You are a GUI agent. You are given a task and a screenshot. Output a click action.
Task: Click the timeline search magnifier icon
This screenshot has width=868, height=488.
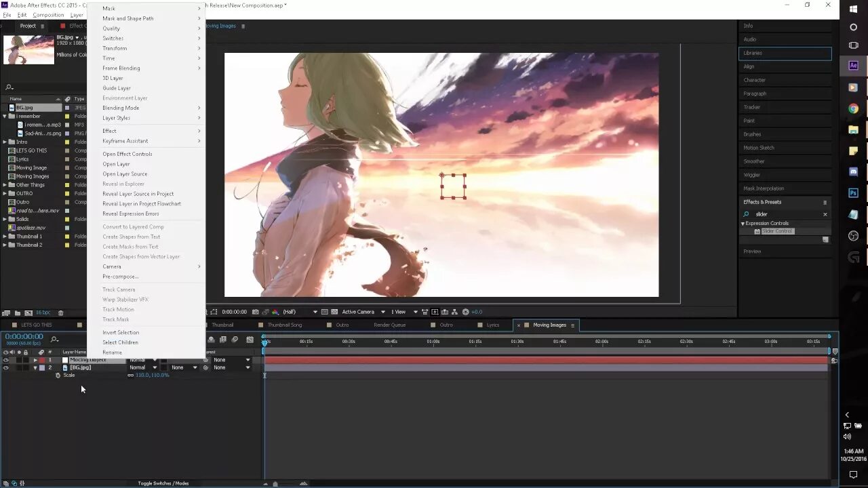[x=55, y=339]
